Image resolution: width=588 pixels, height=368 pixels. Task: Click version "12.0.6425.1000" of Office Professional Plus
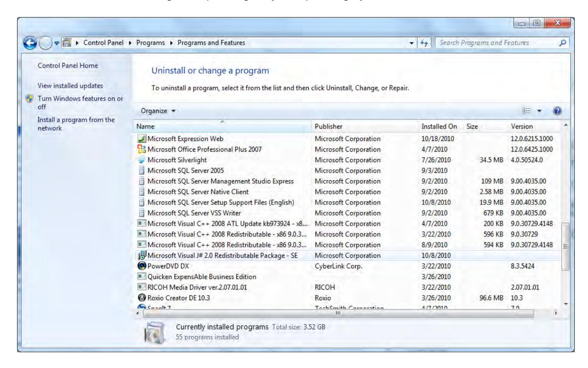531,149
